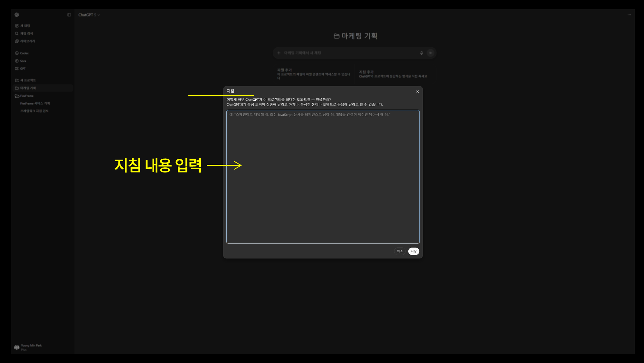The image size is (644, 363).
Task: Click the ChatGPT logo icon
Action: (x=17, y=15)
